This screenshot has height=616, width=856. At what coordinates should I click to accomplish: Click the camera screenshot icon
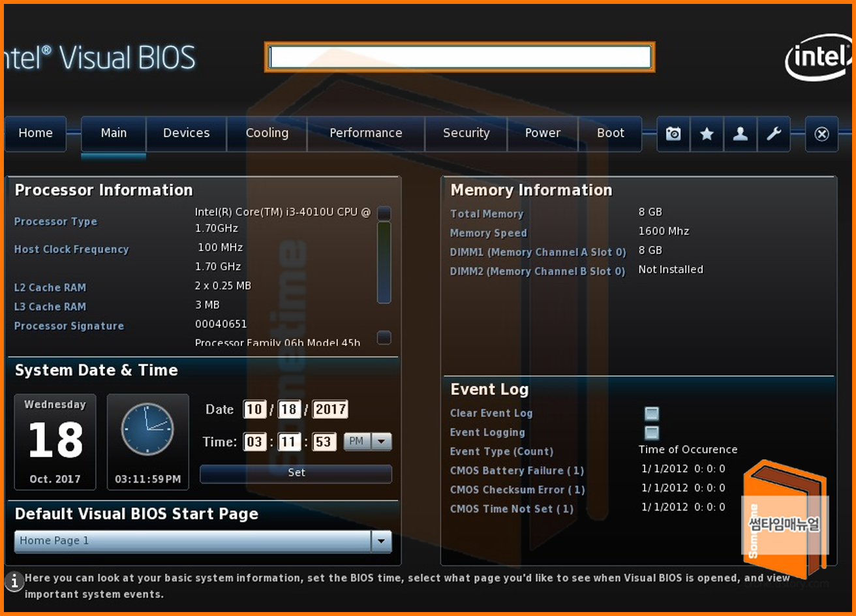coord(673,134)
